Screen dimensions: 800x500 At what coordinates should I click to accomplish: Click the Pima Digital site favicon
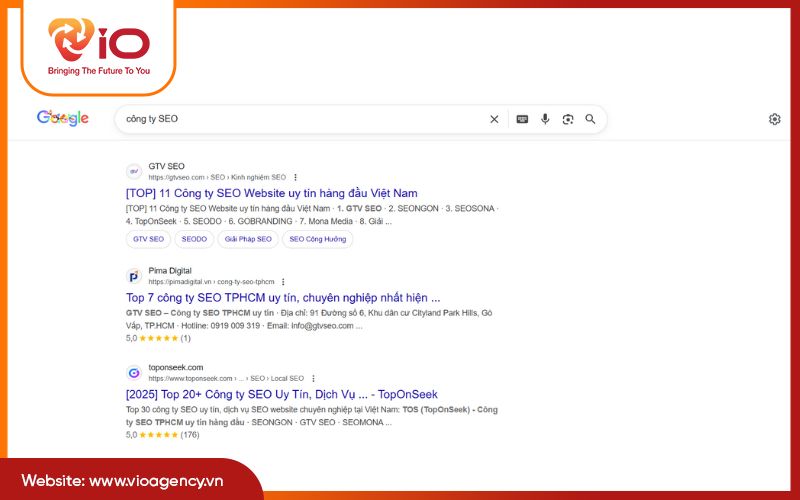(134, 276)
